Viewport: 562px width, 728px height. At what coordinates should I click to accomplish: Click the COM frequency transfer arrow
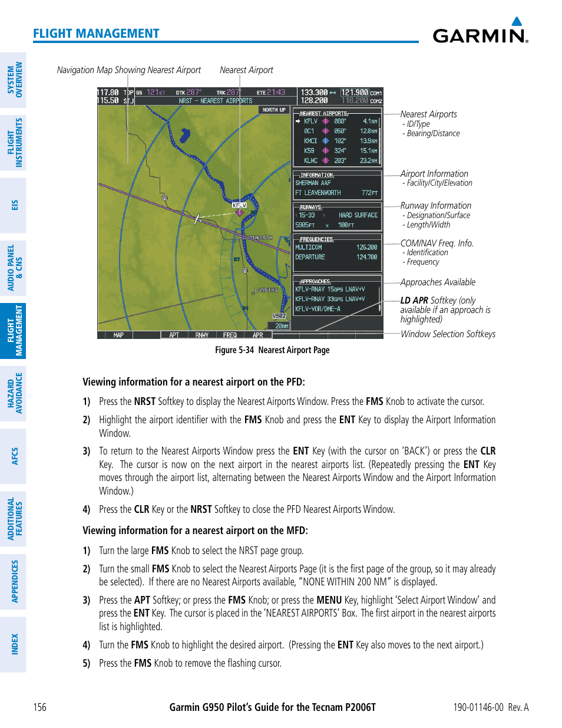333,93
